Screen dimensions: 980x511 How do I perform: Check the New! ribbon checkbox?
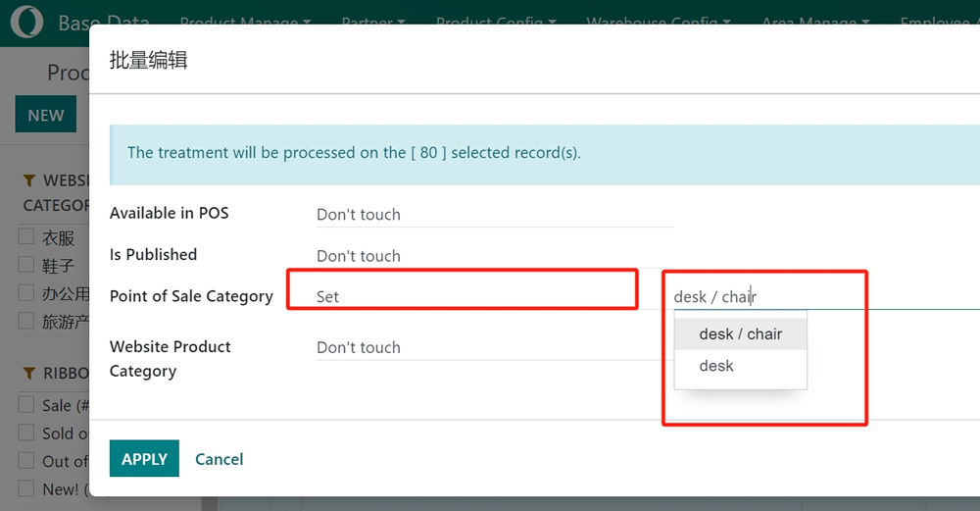point(27,488)
